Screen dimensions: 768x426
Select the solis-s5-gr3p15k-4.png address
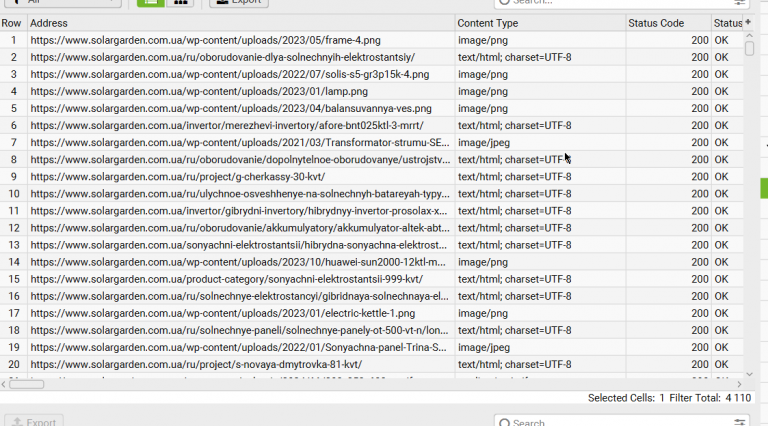tap(230, 74)
